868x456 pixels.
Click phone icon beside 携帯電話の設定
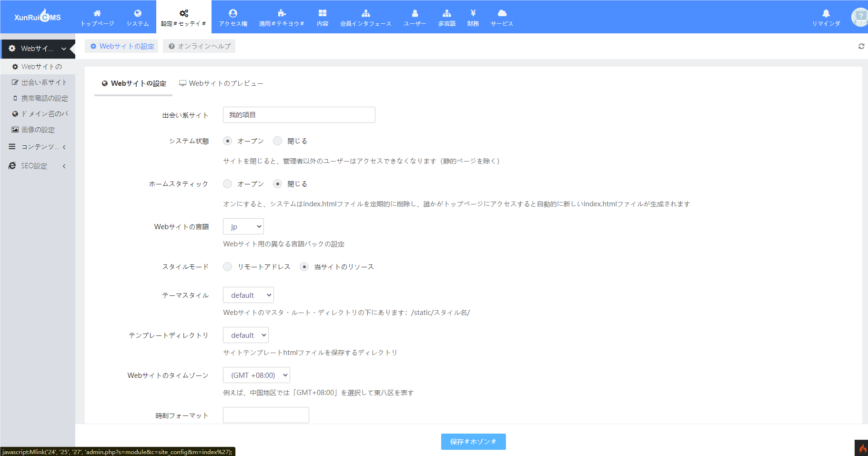15,98
